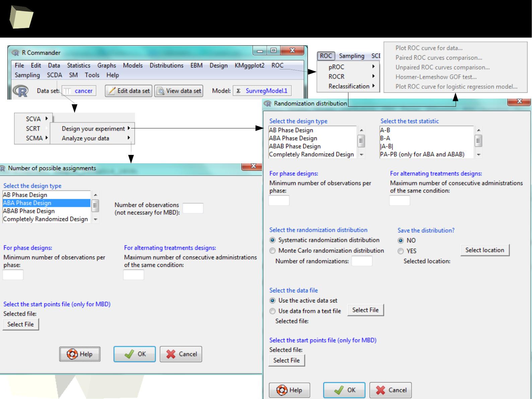Open the SCDA menu

click(55, 75)
